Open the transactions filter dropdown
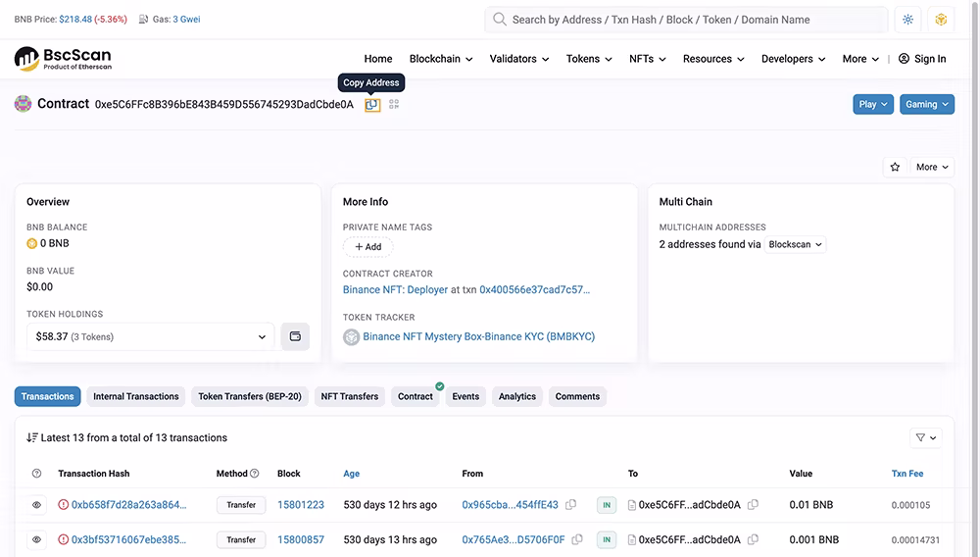The image size is (980, 557). point(926,437)
